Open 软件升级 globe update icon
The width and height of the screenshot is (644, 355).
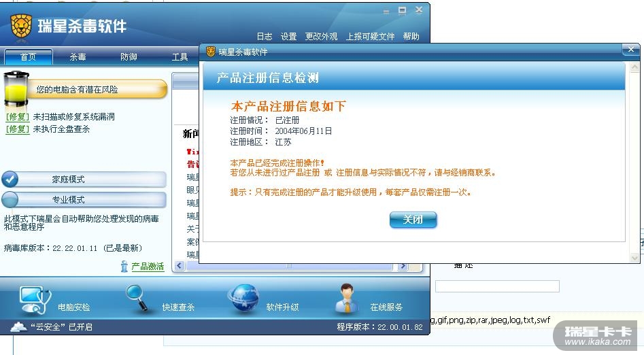coord(243,299)
